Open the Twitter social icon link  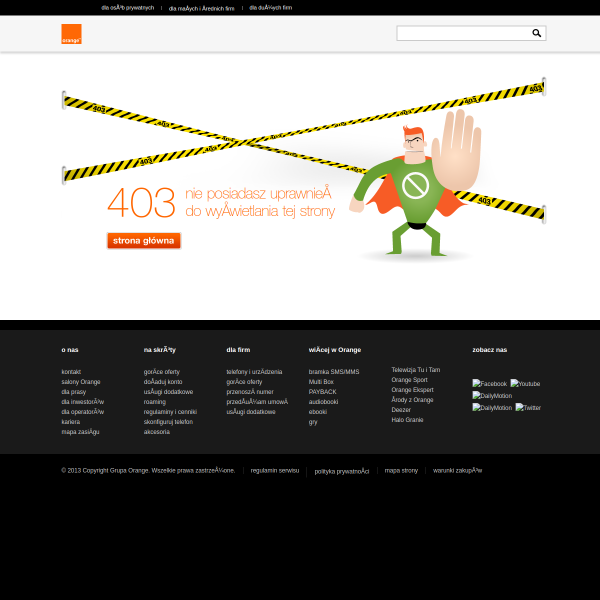point(528,408)
